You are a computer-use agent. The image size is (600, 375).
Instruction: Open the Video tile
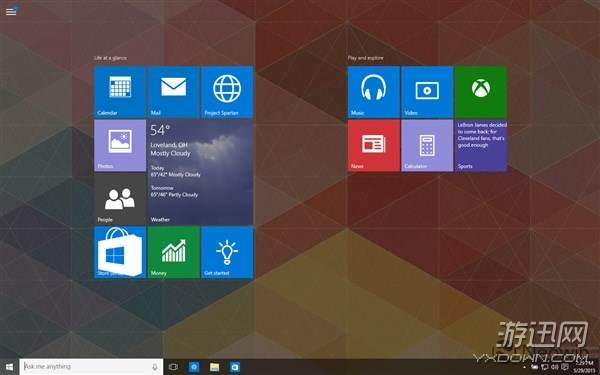click(x=427, y=91)
